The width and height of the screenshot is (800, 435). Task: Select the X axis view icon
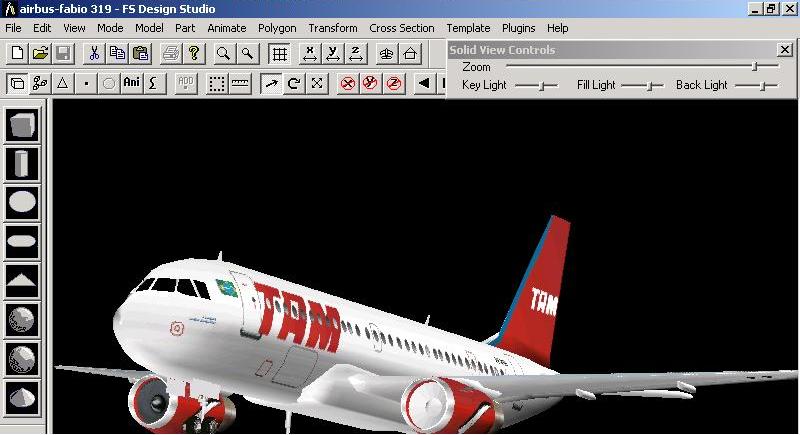(310, 53)
